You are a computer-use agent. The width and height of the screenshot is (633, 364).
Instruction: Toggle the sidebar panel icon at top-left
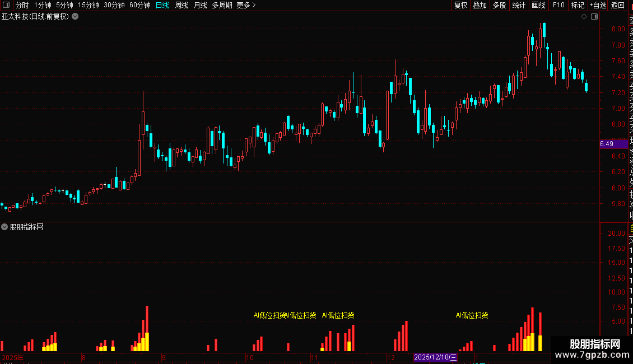6,5
